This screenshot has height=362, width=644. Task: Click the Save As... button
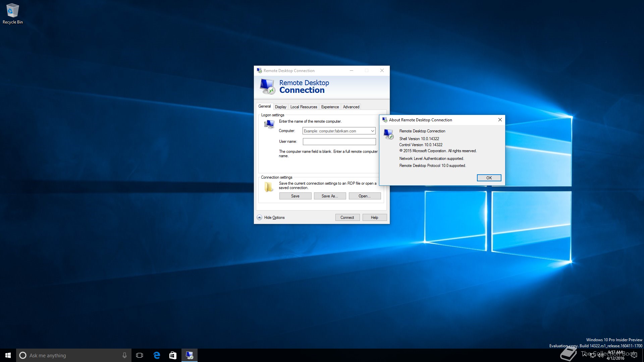click(330, 196)
